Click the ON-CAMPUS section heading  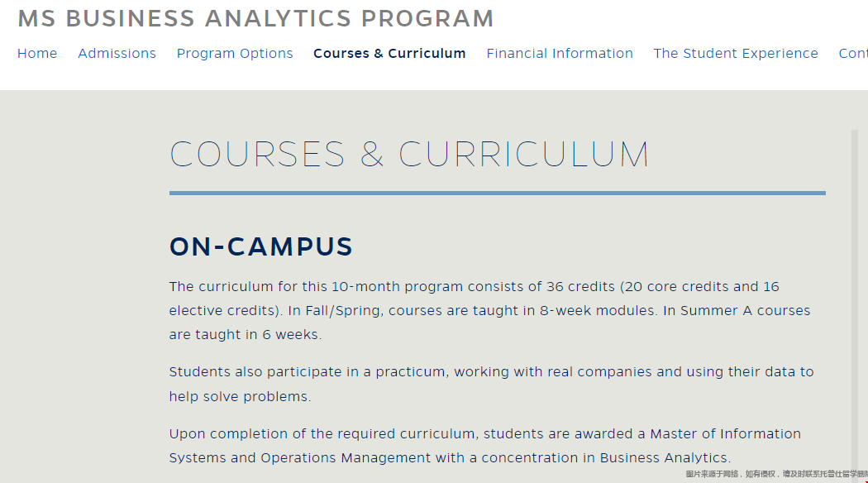click(x=260, y=246)
